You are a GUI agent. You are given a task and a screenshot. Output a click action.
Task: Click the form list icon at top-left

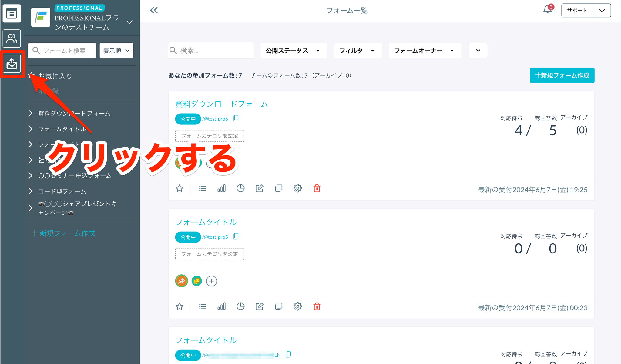[12, 14]
